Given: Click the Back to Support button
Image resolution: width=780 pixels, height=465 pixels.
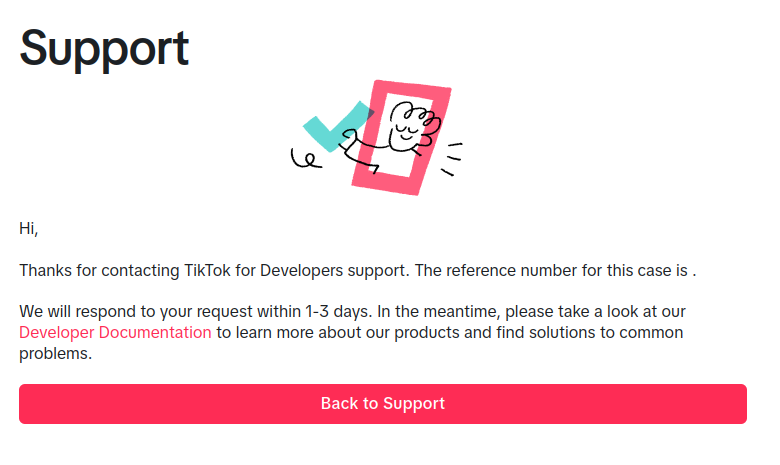Looking at the screenshot, I should tap(383, 404).
